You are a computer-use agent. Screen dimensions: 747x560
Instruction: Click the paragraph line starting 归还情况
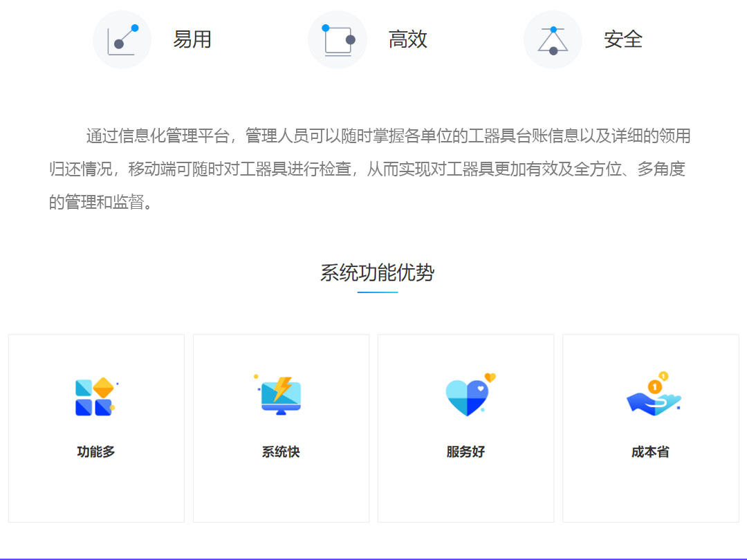(x=367, y=169)
